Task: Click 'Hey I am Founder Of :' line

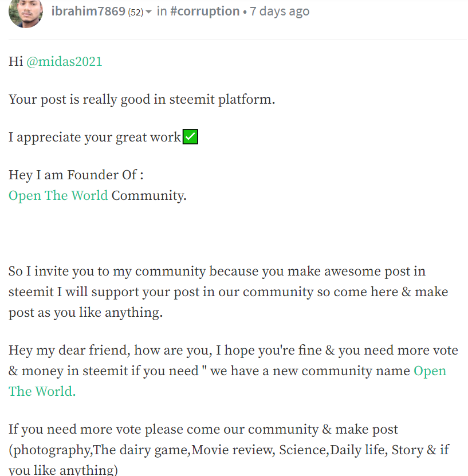Action: 76,175
